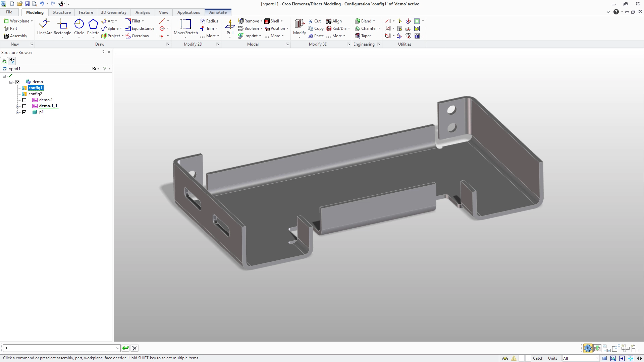644x362 pixels.
Task: Switch to the Annotate tab
Action: tap(218, 12)
